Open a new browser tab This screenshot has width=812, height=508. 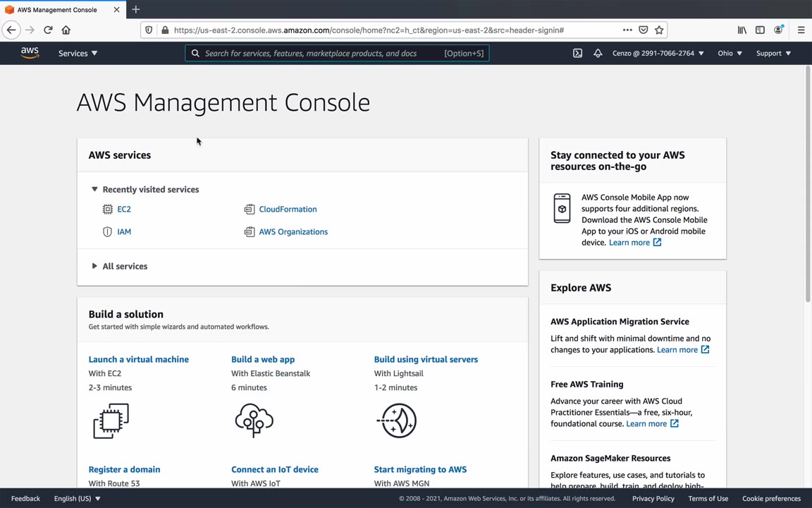point(136,10)
